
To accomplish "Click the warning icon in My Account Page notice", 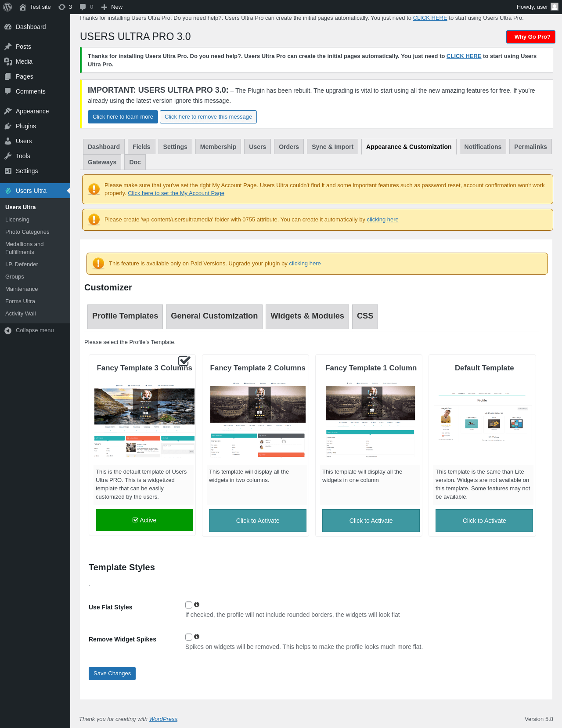I will [x=94, y=189].
